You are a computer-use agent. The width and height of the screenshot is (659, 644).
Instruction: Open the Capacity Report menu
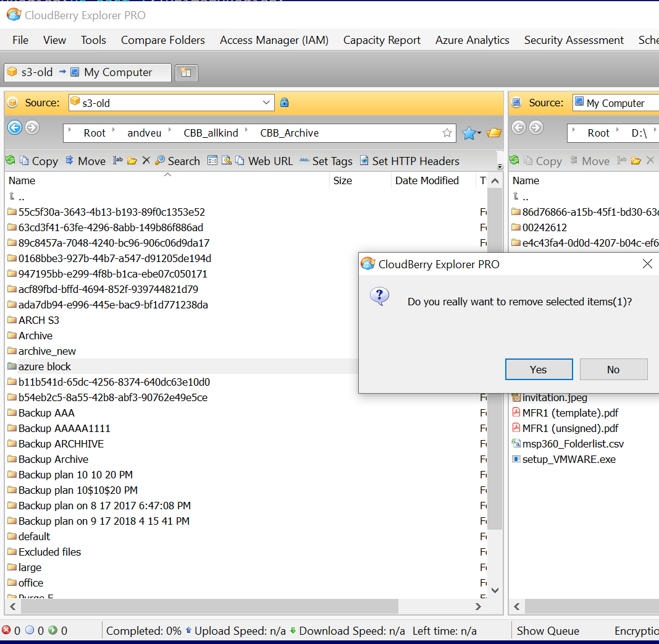[x=382, y=40]
